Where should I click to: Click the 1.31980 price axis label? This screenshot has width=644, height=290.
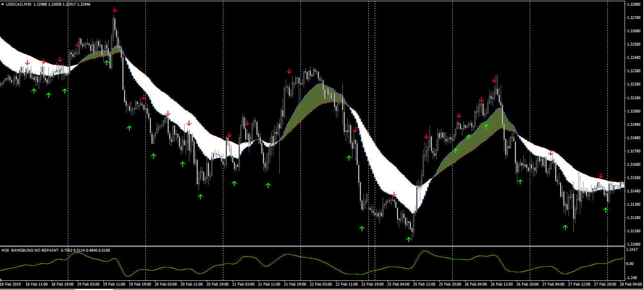click(633, 125)
